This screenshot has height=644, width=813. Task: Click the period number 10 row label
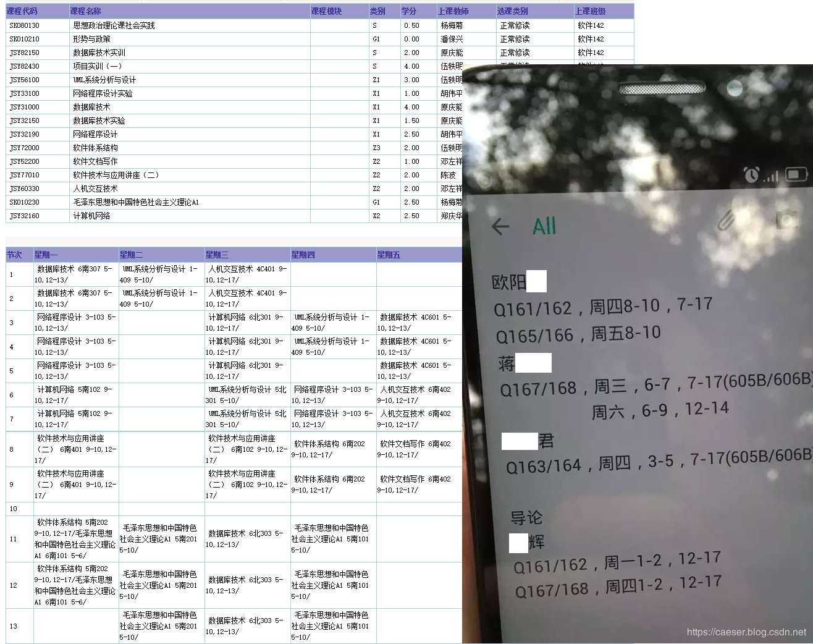(14, 509)
